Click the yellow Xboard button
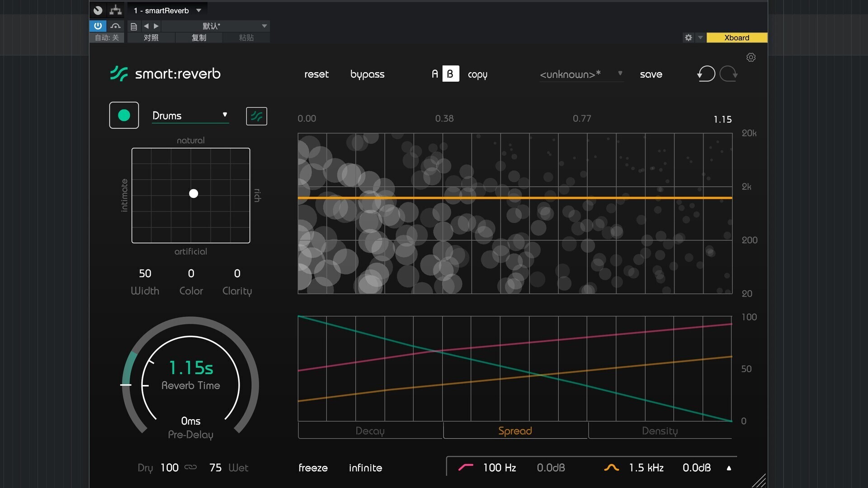 (x=737, y=38)
